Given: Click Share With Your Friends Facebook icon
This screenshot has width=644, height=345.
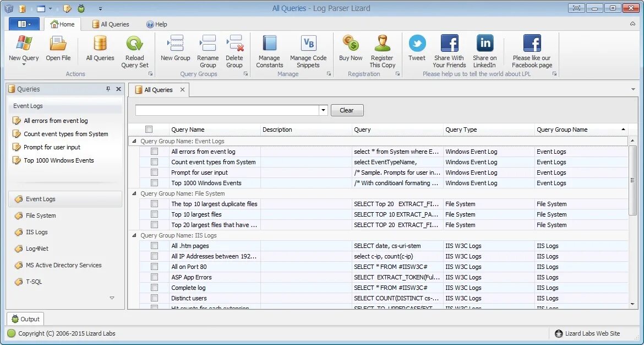Looking at the screenshot, I should (449, 44).
